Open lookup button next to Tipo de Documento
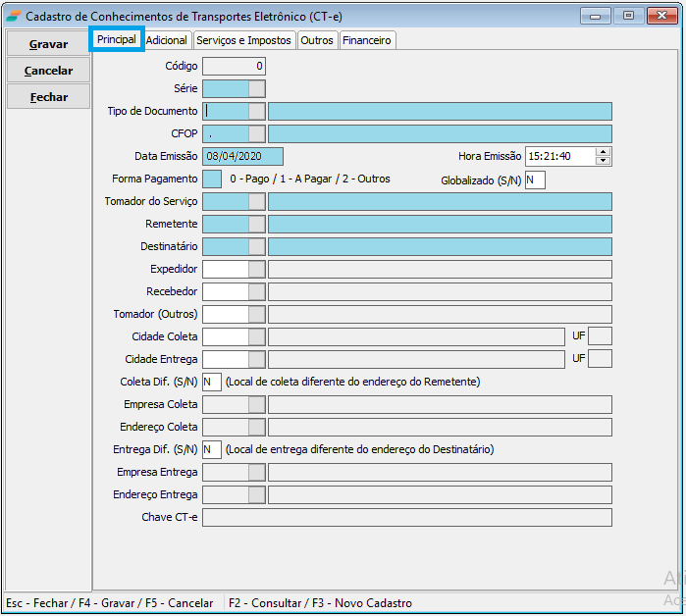Screen dimensions: 686x616 coord(257,111)
